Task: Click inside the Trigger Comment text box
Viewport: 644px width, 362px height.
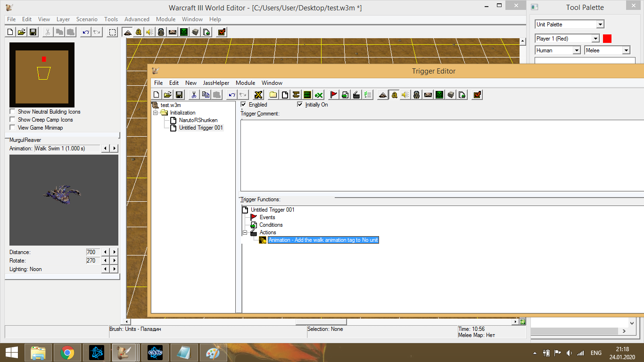Action: coord(442,155)
